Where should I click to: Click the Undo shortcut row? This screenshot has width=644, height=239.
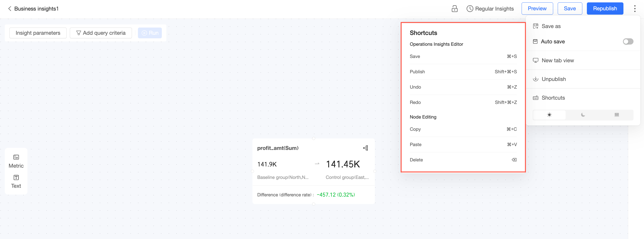(x=463, y=87)
